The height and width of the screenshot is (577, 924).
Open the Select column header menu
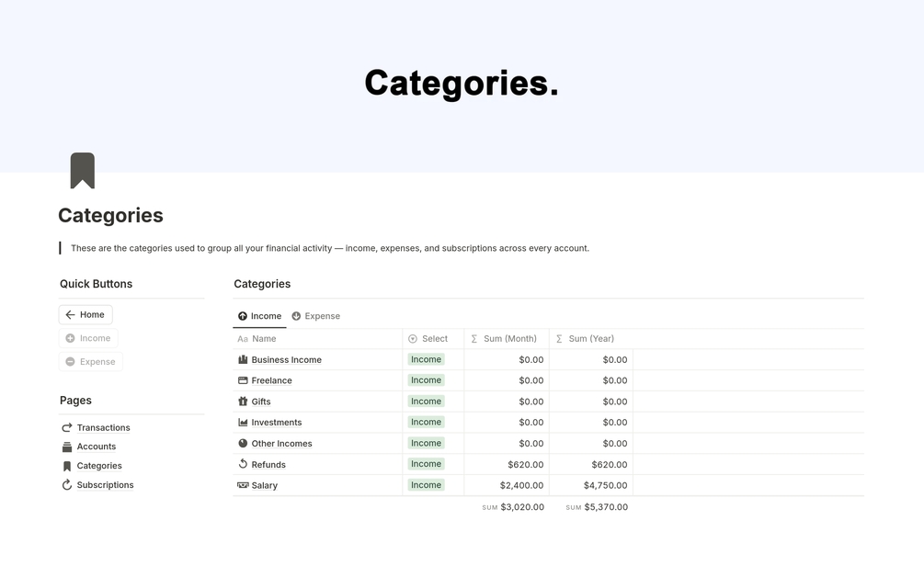pyautogui.click(x=433, y=339)
